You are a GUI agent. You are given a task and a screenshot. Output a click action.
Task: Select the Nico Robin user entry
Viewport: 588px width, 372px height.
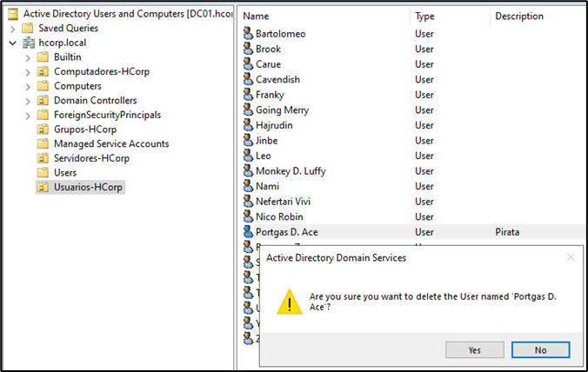point(280,216)
